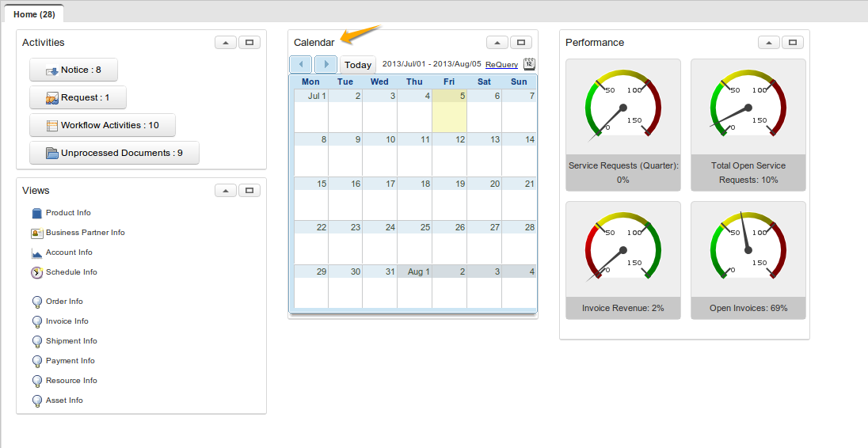This screenshot has width=868, height=448.
Task: Select day 14 in the calendar
Action: pos(520,155)
